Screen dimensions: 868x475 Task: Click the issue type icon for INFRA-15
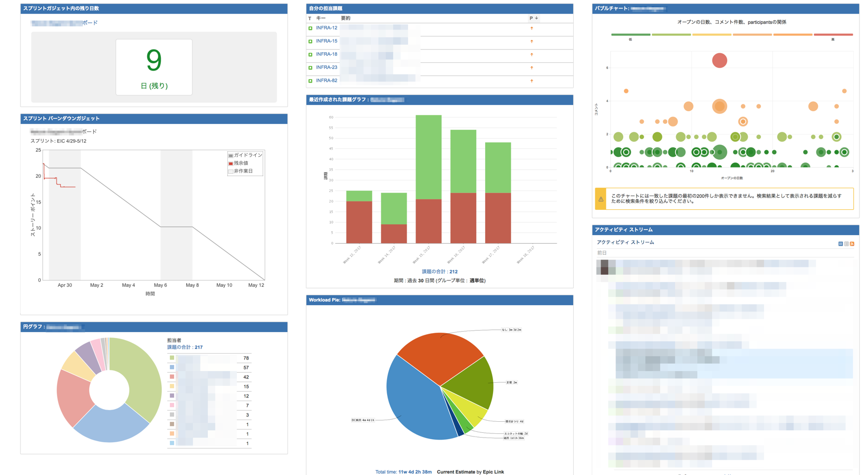311,42
